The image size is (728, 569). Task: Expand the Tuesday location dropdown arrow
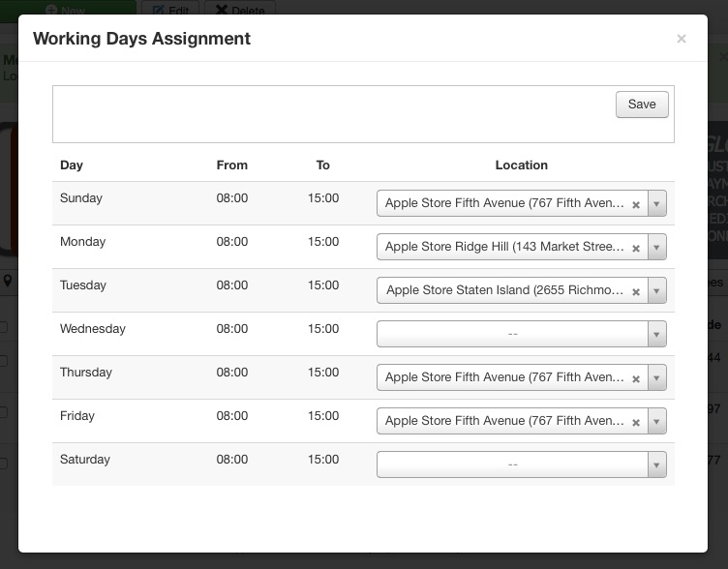point(656,290)
